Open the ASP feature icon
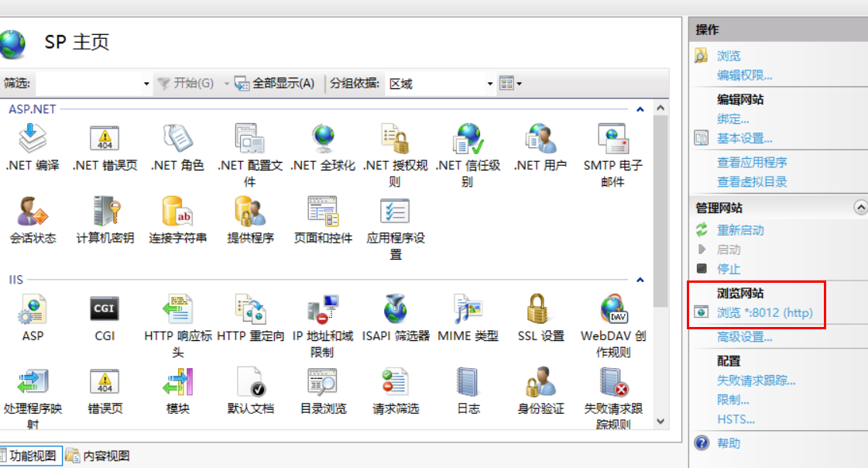The width and height of the screenshot is (868, 468). [33, 309]
